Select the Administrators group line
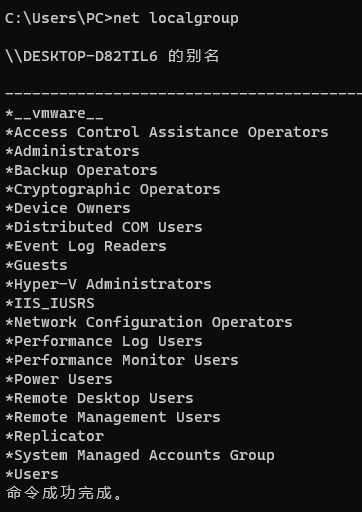The height and width of the screenshot is (512, 362). pos(73,151)
